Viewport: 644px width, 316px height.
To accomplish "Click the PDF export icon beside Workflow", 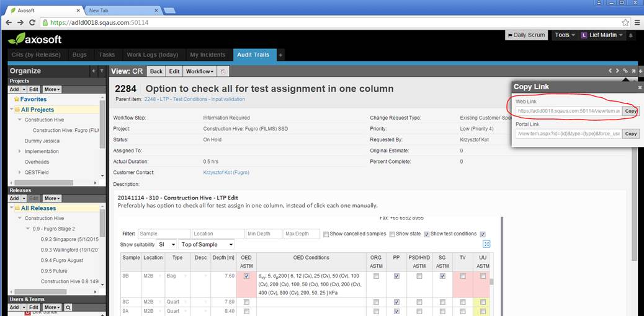I will coord(224,72).
